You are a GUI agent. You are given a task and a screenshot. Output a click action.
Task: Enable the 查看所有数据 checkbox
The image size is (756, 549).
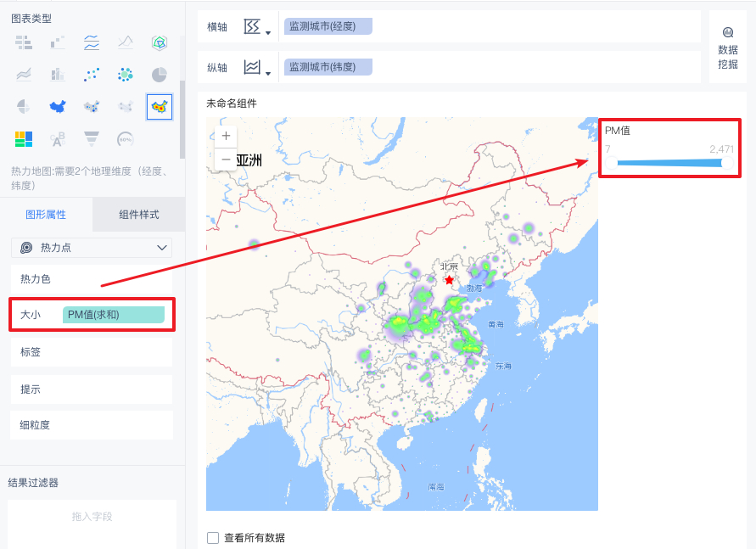click(x=213, y=537)
